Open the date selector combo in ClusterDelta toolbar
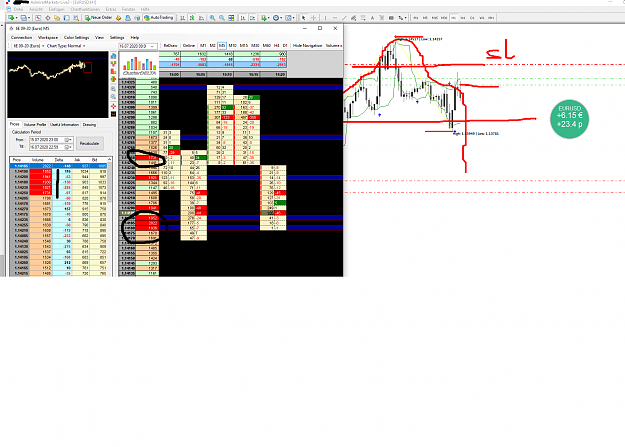 point(138,46)
